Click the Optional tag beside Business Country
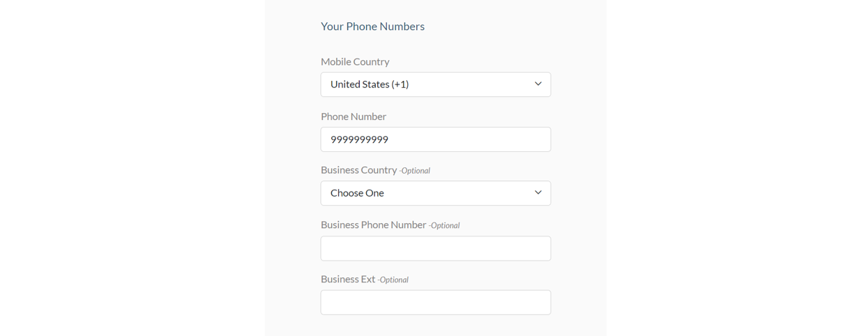Viewport: 868px width, 336px height. 415,171
